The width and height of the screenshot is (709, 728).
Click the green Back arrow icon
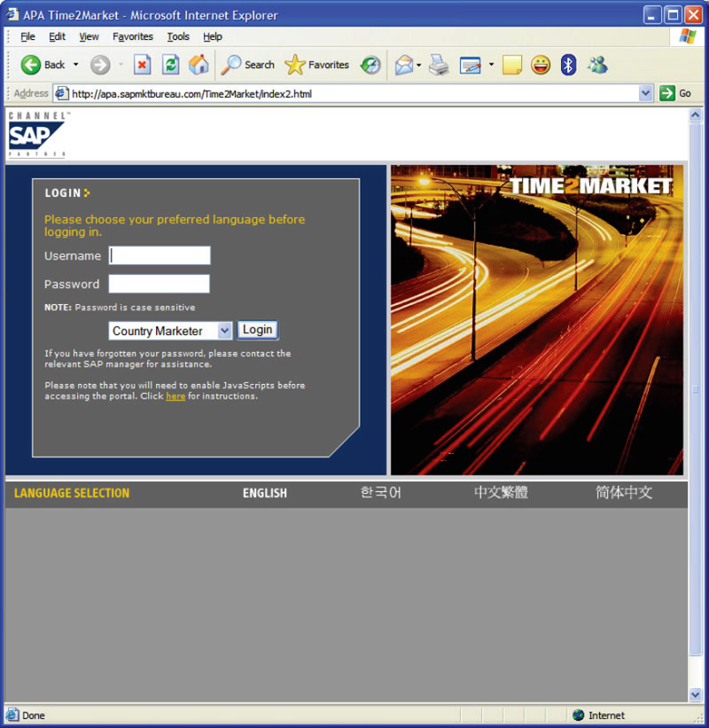(31, 65)
